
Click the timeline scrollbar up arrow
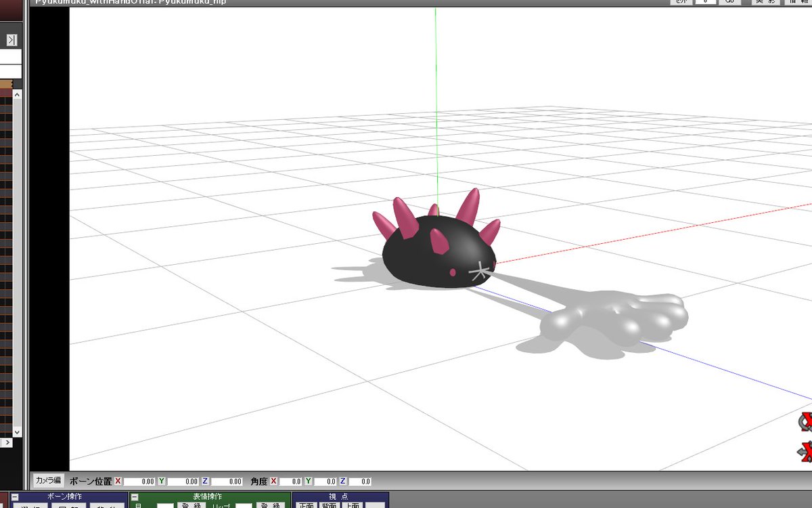[x=17, y=96]
